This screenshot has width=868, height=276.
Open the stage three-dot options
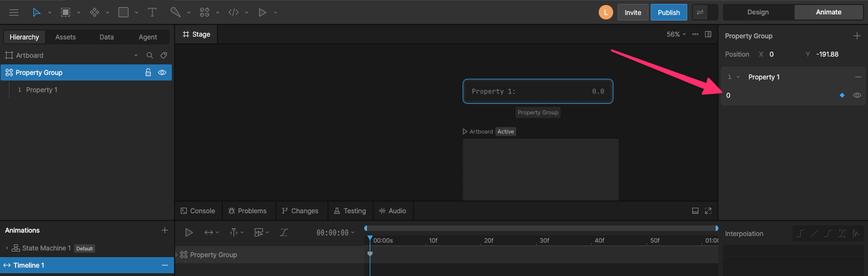click(695, 34)
